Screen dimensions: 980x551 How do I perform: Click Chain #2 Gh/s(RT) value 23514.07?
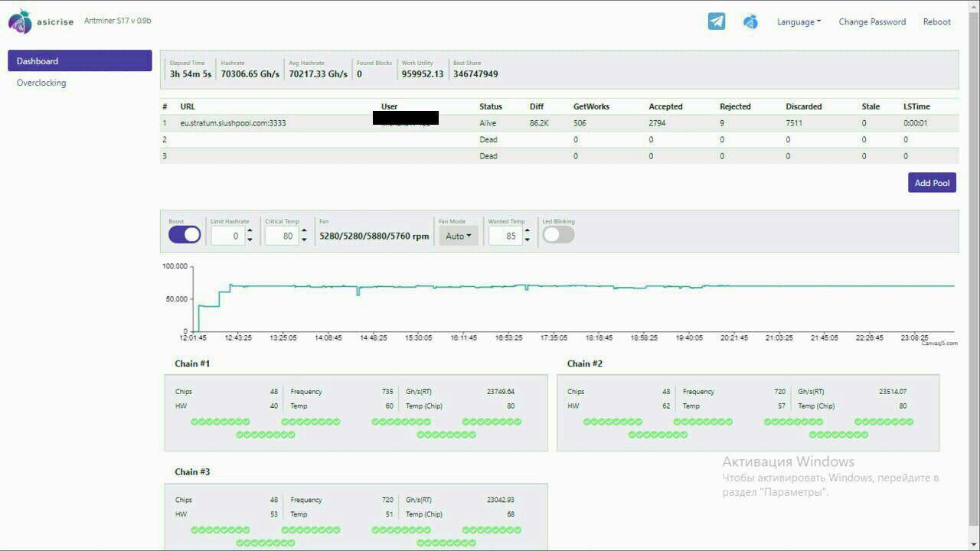coord(893,392)
